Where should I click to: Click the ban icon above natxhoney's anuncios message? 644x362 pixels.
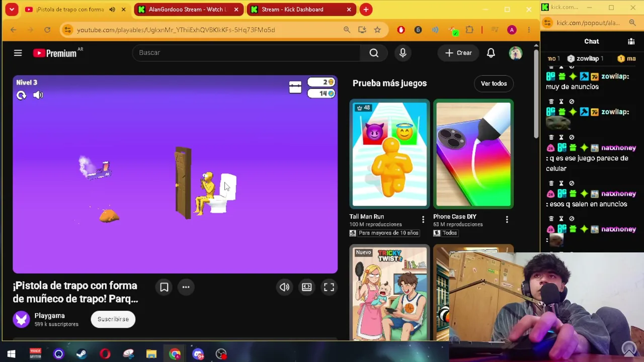pos(572,184)
